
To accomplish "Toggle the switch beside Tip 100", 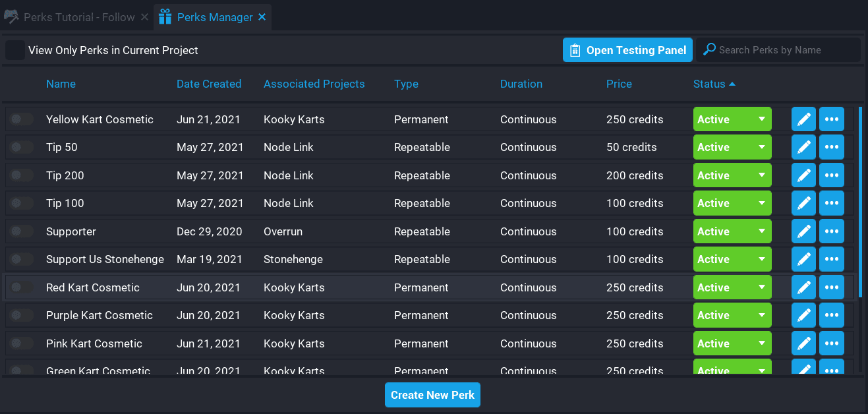I will coord(22,203).
